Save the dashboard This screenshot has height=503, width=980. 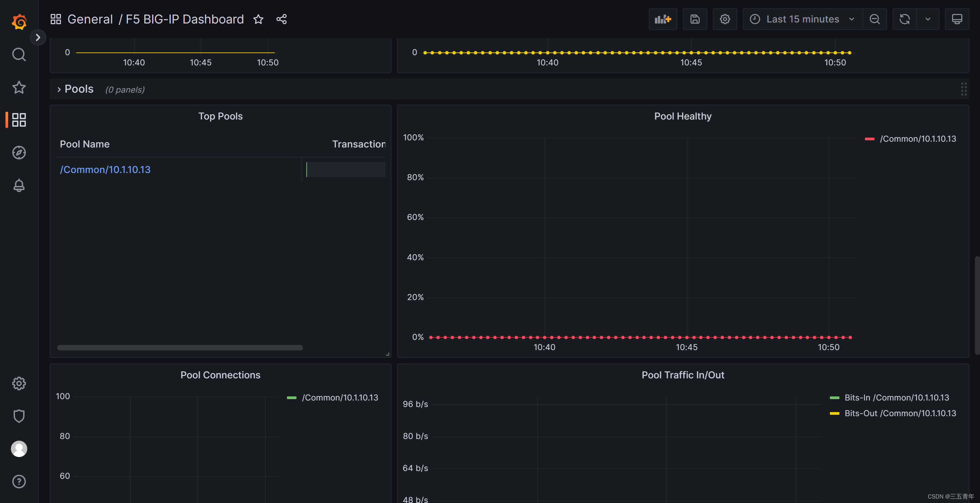pyautogui.click(x=695, y=19)
